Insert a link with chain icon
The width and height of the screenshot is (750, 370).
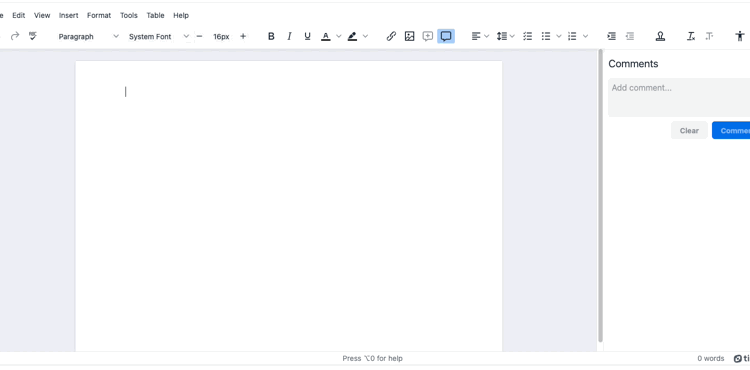click(x=391, y=36)
